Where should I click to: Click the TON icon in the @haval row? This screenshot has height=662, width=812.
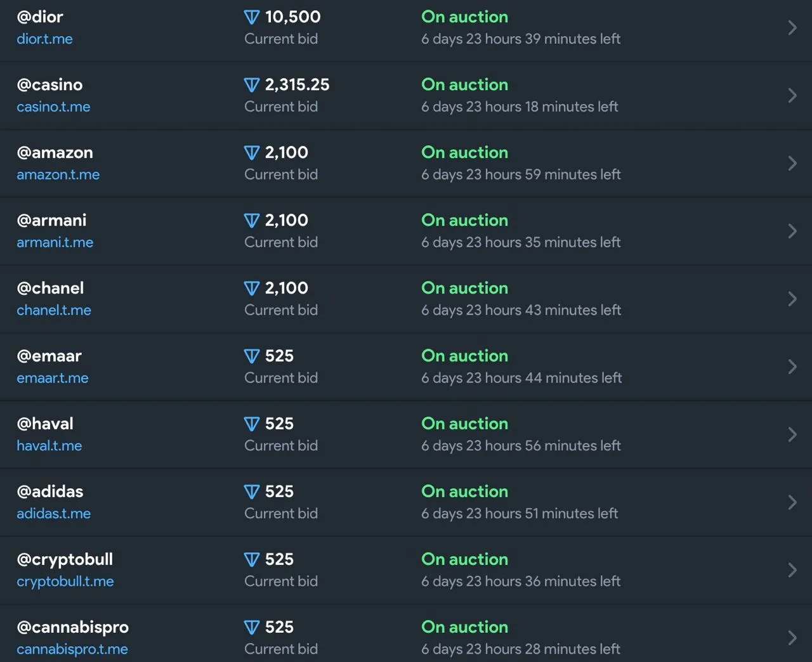click(252, 424)
